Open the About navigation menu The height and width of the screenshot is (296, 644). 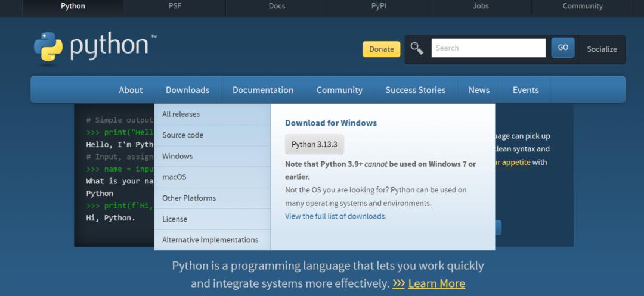coord(131,90)
